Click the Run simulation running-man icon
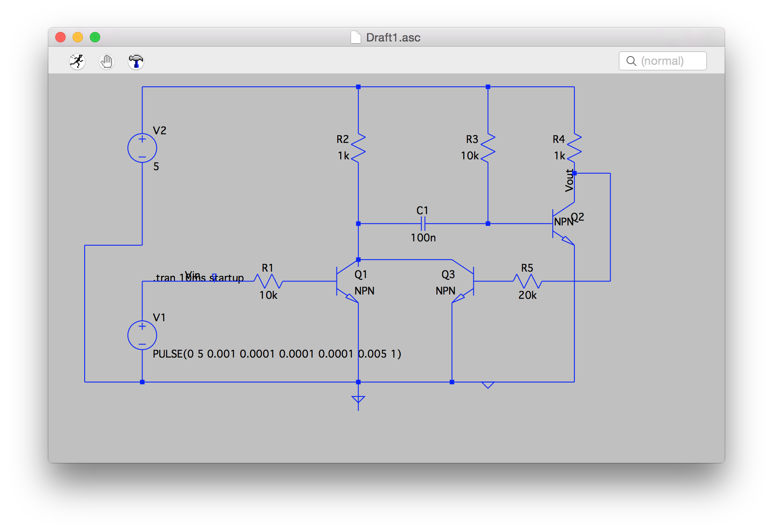Viewport: 773px width, 532px height. (77, 61)
